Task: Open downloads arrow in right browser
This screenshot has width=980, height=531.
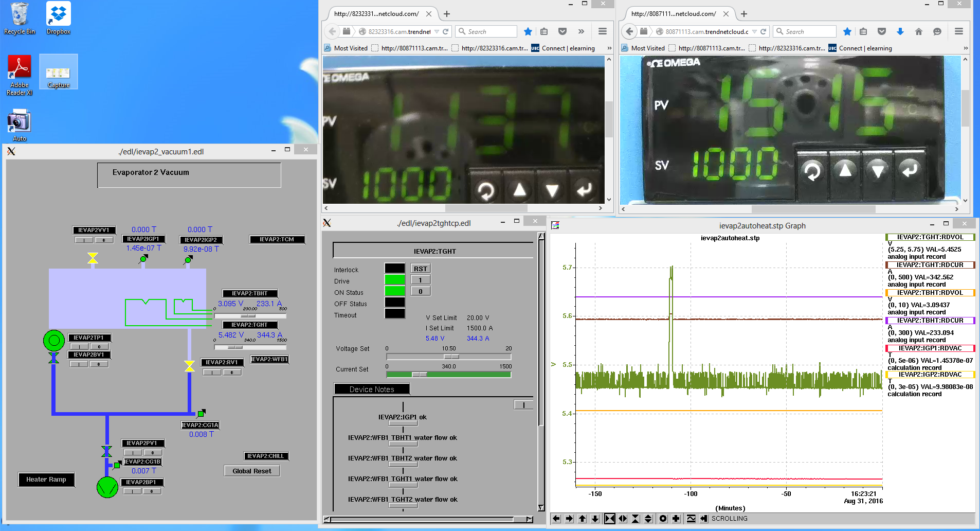Action: 900,31
